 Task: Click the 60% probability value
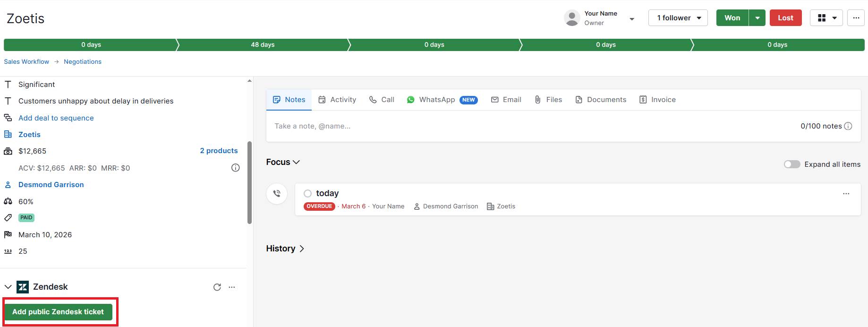click(26, 202)
